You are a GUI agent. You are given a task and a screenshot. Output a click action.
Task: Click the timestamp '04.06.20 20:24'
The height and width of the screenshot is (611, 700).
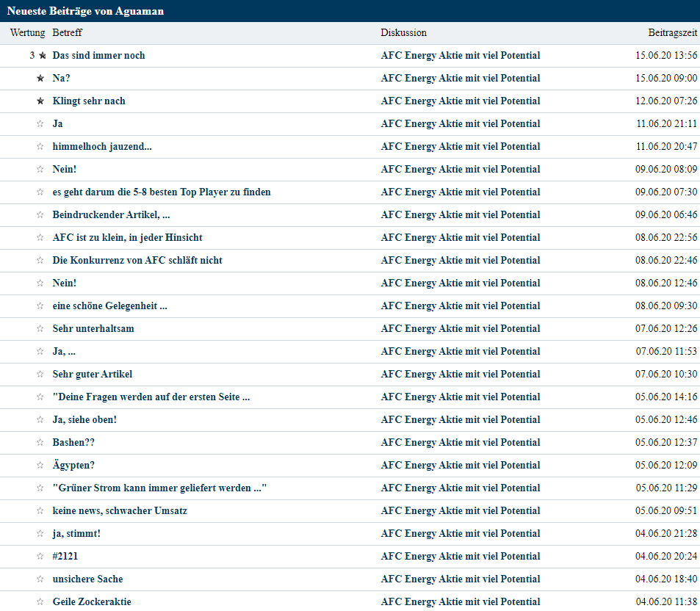pyautogui.click(x=666, y=557)
